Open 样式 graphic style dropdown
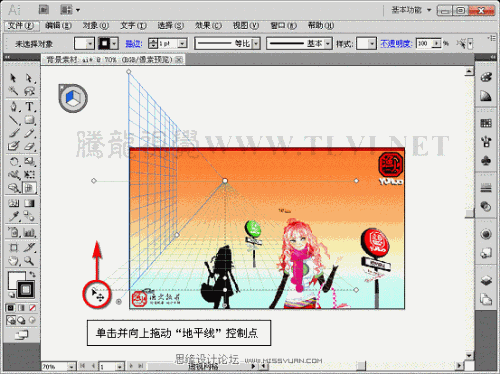 click(x=372, y=44)
